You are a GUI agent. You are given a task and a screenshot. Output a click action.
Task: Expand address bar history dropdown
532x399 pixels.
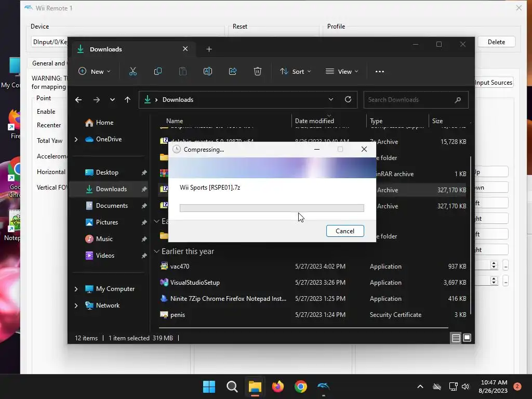[x=331, y=99]
